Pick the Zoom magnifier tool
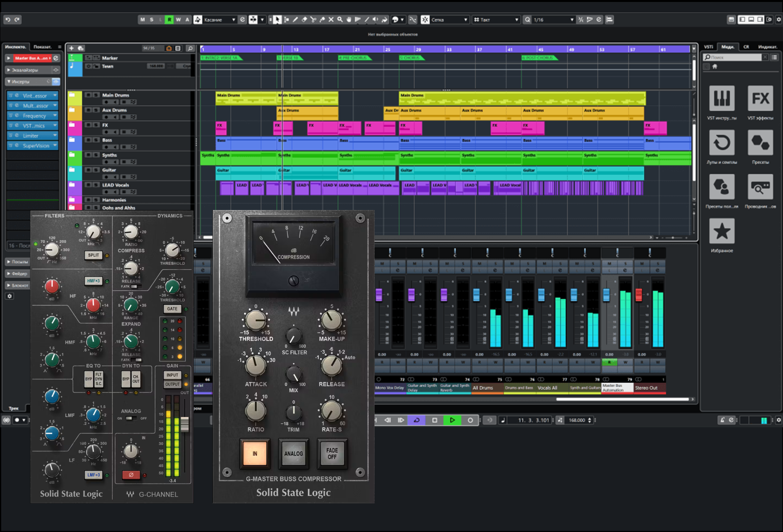783x532 pixels. pyautogui.click(x=340, y=20)
